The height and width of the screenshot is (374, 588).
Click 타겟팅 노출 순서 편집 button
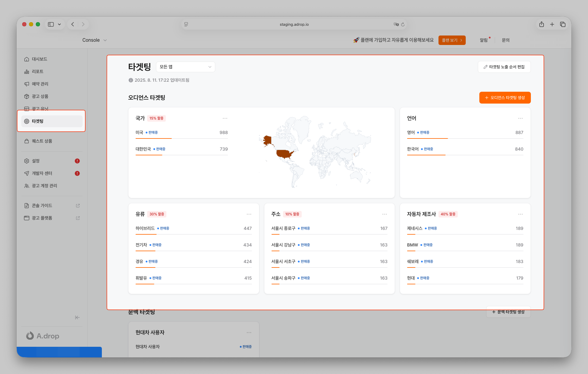point(504,67)
